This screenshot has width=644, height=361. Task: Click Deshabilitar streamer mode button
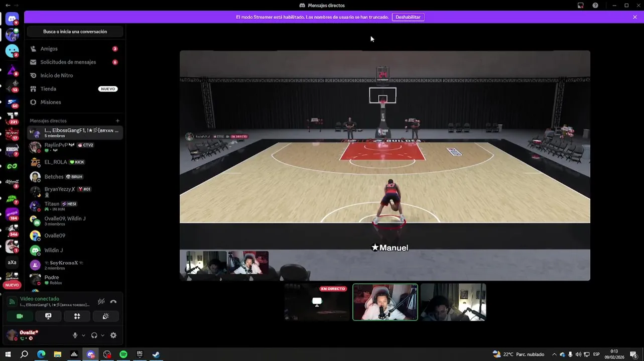pyautogui.click(x=408, y=17)
